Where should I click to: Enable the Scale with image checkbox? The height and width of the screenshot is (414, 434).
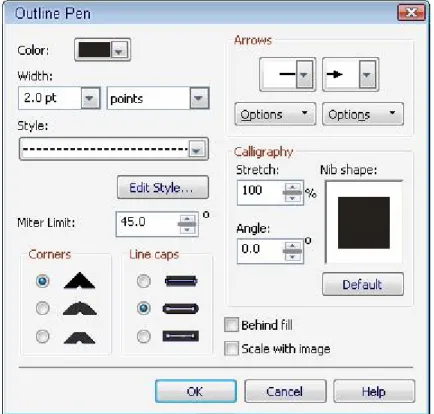(231, 349)
